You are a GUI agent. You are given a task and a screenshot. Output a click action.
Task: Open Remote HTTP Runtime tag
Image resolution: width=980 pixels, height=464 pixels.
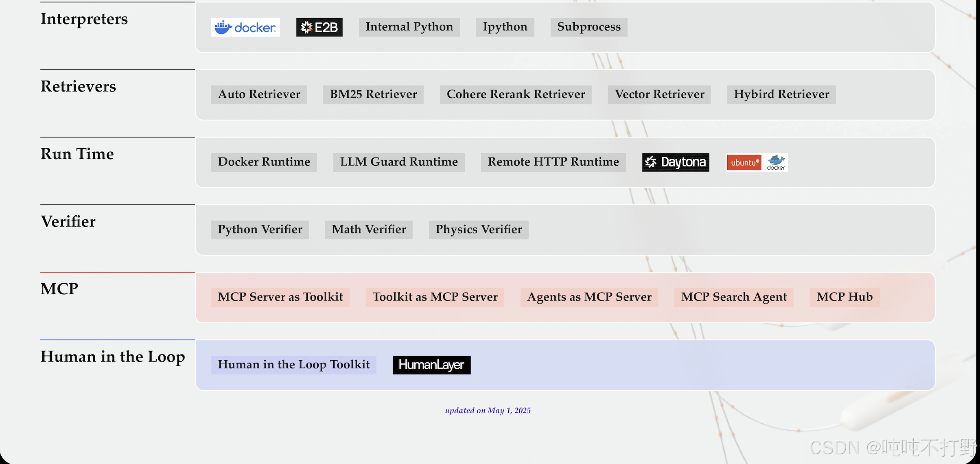point(553,162)
